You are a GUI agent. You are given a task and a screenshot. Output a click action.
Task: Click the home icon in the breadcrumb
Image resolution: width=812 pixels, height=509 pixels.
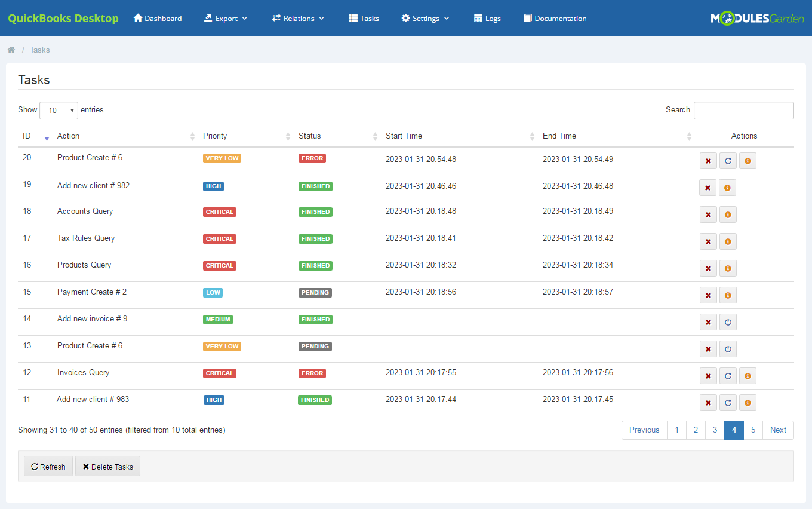[x=11, y=50]
